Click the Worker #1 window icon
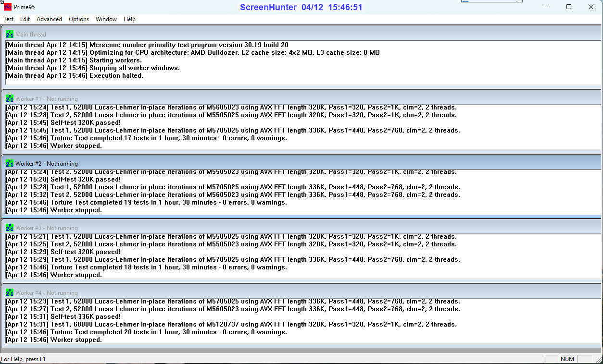Image resolution: width=603 pixels, height=364 pixels. pos(10,99)
